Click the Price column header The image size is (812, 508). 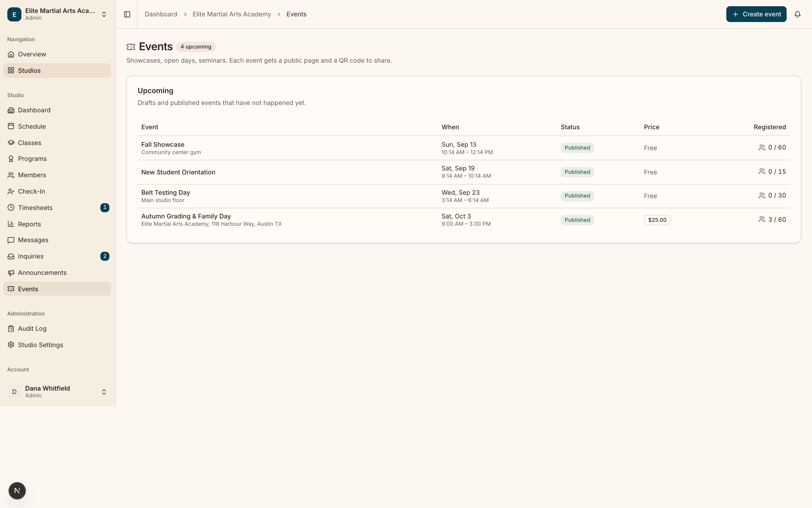tap(652, 127)
